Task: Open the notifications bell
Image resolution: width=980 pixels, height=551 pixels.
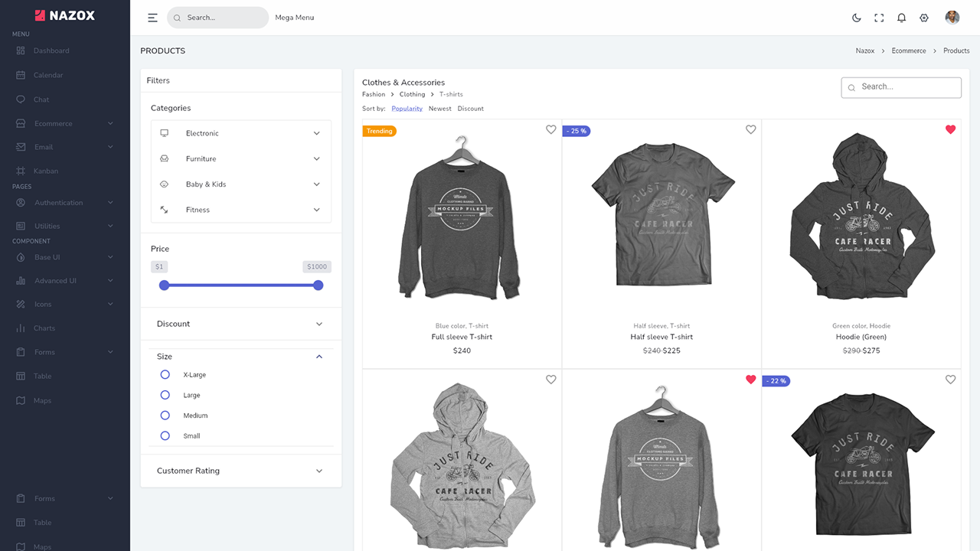Action: point(901,17)
